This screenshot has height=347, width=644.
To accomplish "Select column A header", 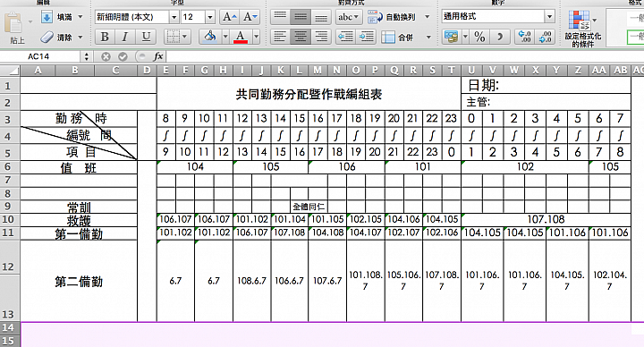I will [x=38, y=71].
